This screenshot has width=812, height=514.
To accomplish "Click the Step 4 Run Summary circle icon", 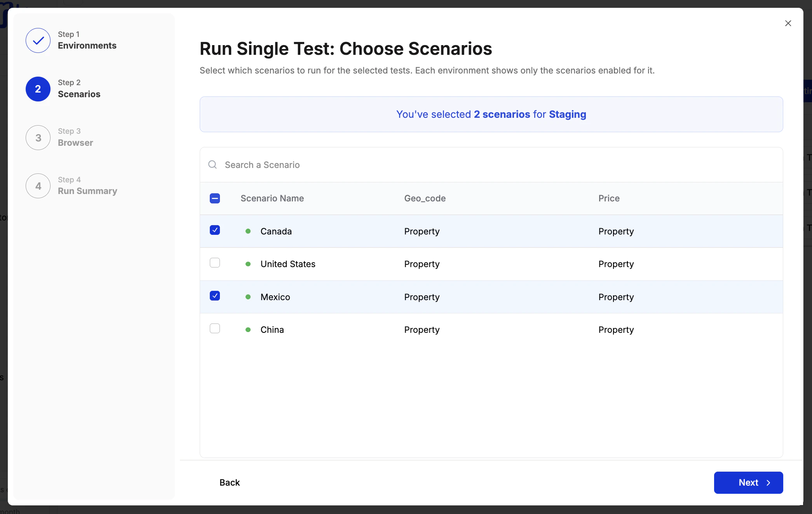I will (x=38, y=185).
